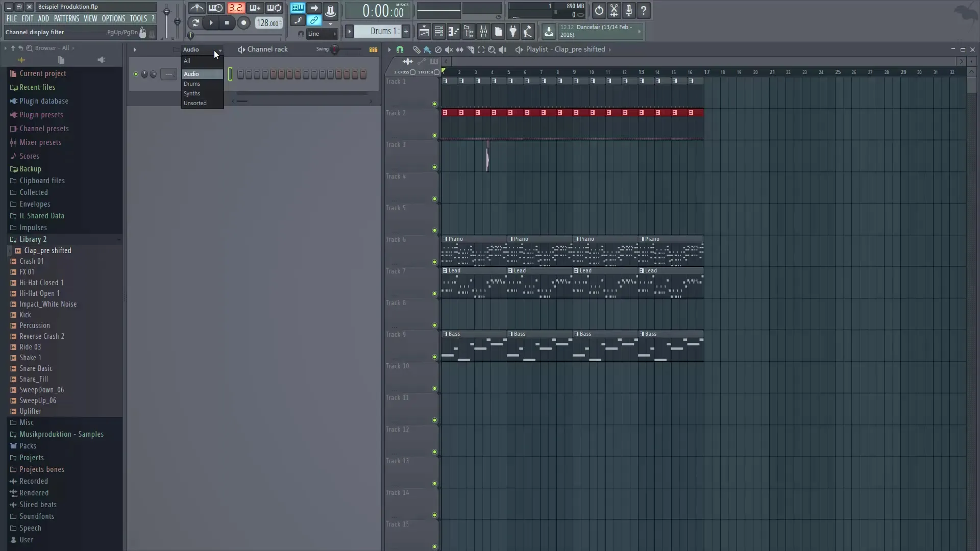The image size is (980, 551).
Task: Click the Metronome icon near the transport
Action: coord(197,8)
